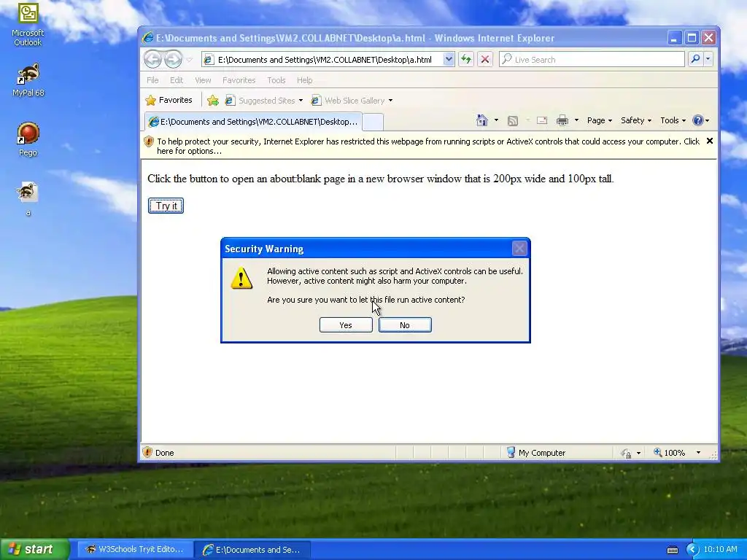This screenshot has height=560, width=747.
Task: Open the Tools command bar menu
Action: [x=673, y=120]
